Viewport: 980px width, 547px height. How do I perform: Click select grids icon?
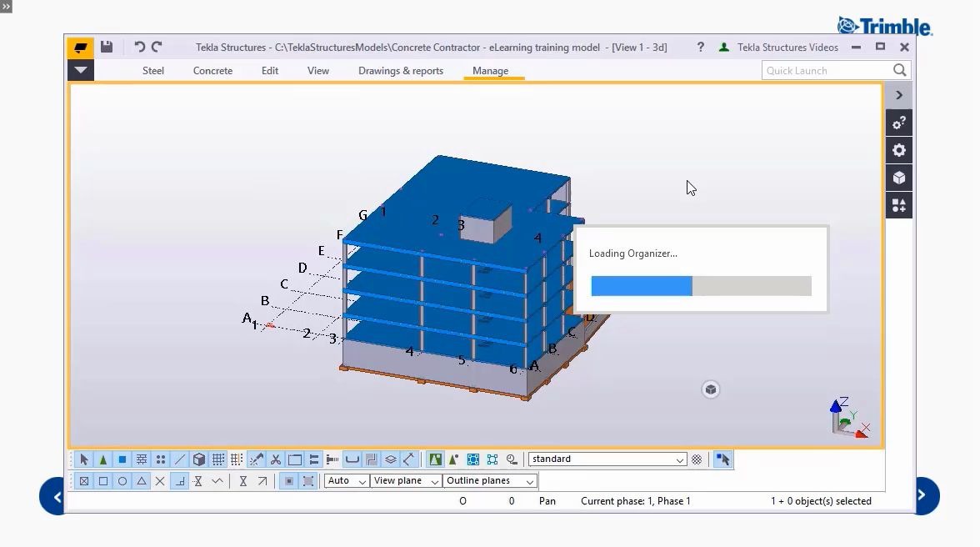tap(218, 459)
